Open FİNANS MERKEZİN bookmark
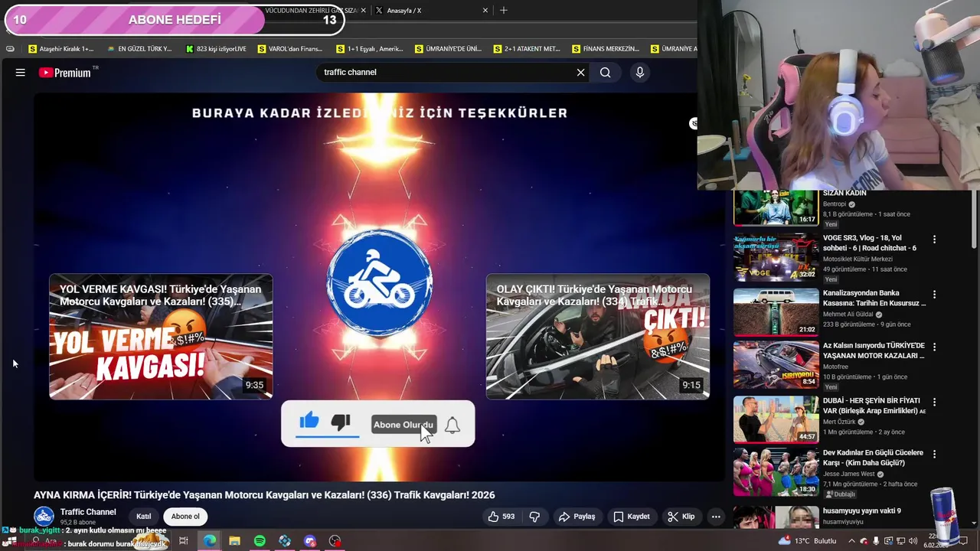 point(605,49)
